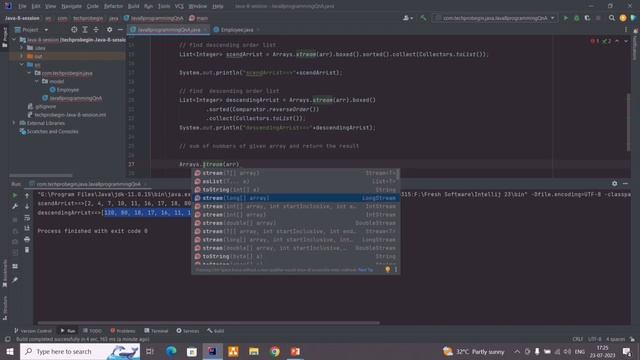Go up the stack trace in Run panel
The width and height of the screenshot is (640, 360).
tap(27, 196)
